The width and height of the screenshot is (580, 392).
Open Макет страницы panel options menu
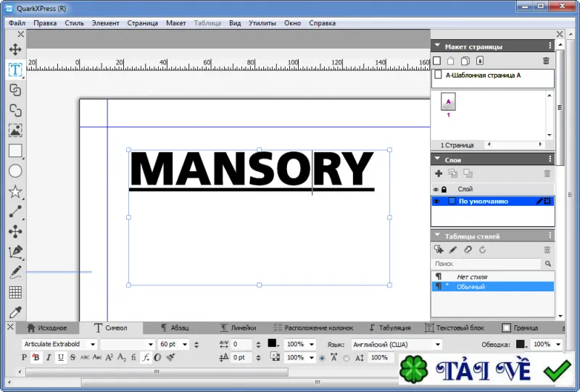tap(550, 46)
